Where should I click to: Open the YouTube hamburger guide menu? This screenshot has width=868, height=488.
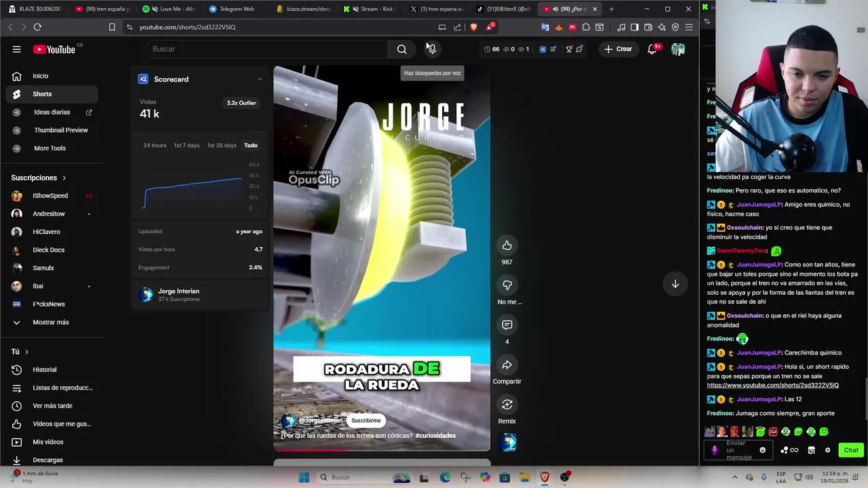click(x=17, y=49)
